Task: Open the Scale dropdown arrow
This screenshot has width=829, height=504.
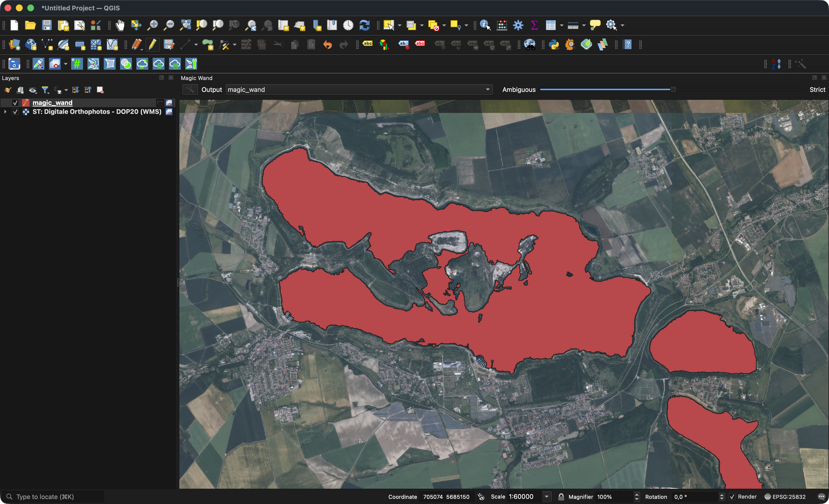Action: pos(547,497)
